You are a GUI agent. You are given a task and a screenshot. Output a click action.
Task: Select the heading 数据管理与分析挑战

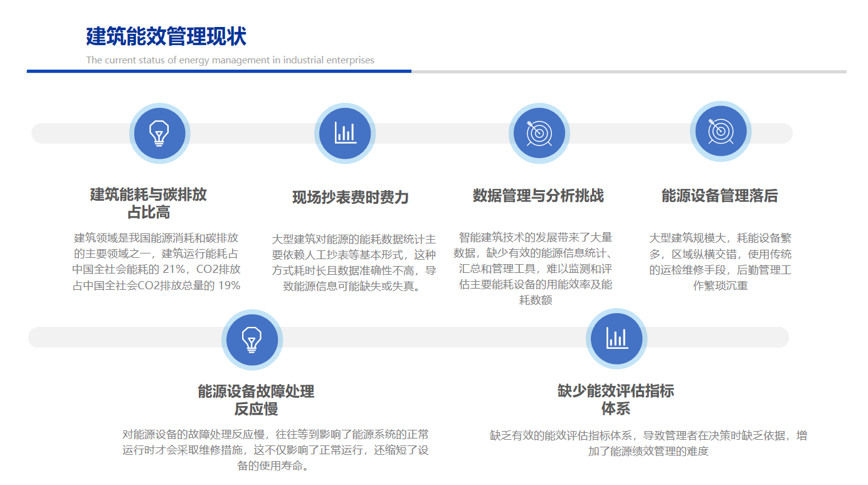click(538, 196)
